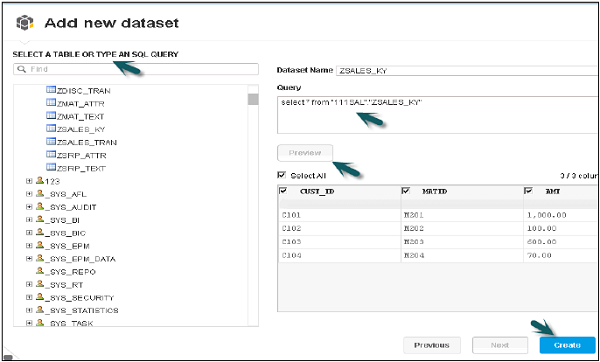
Task: Click the C104 customer cell
Action: point(339,255)
